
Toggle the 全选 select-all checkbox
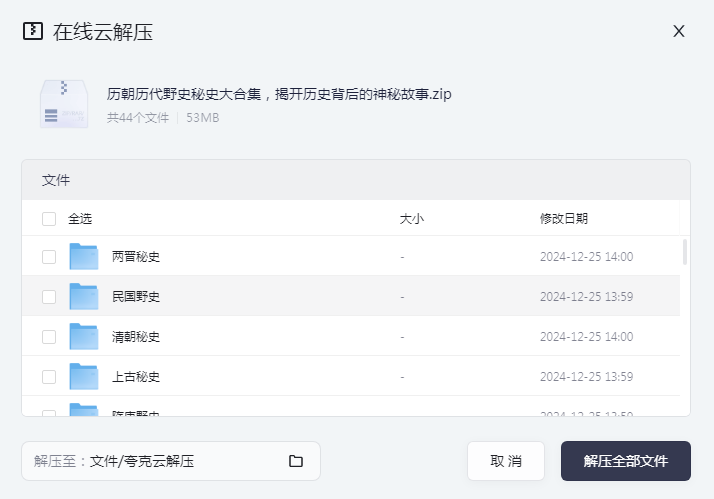click(x=49, y=219)
